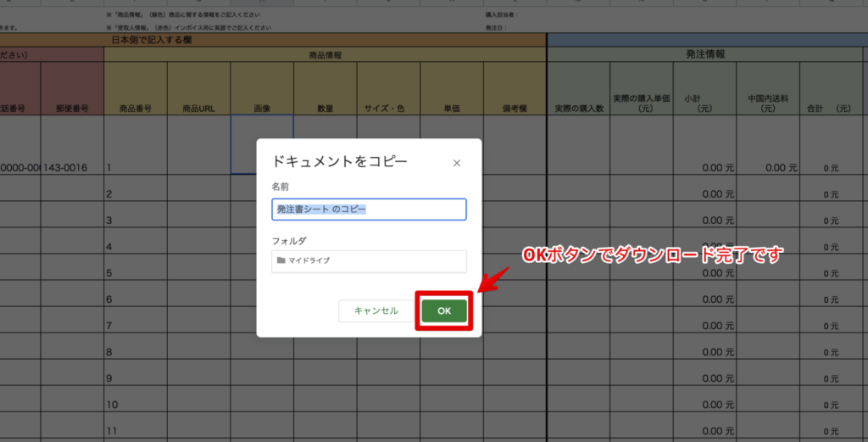Select the 数量 column header
868x442 pixels.
325,88
